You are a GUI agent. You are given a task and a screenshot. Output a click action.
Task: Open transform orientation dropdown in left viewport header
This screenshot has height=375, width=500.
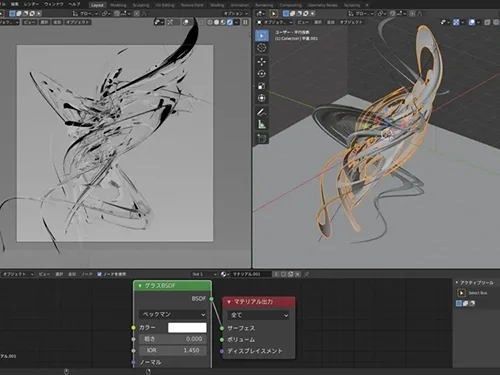(86, 14)
